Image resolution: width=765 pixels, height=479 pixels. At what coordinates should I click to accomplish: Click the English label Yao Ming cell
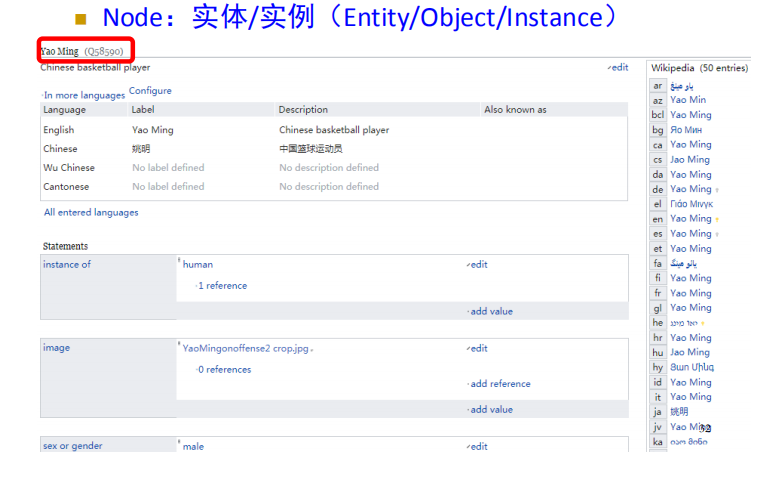(153, 130)
